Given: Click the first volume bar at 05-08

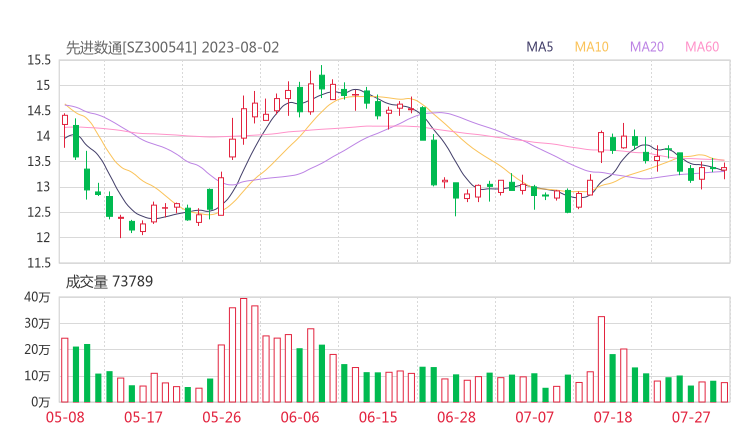Looking at the screenshot, I should tap(65, 370).
